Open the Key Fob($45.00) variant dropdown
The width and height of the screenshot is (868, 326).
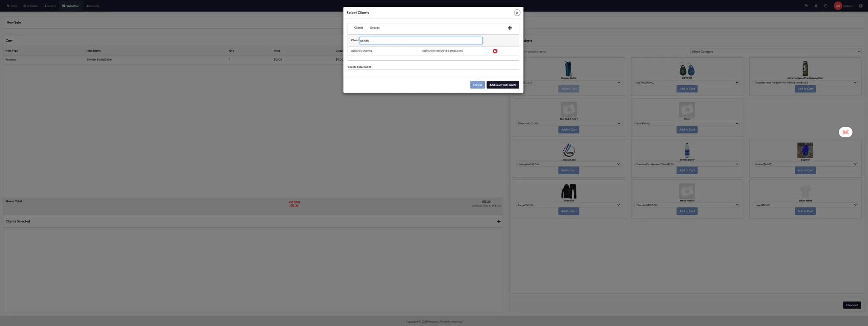[687, 83]
